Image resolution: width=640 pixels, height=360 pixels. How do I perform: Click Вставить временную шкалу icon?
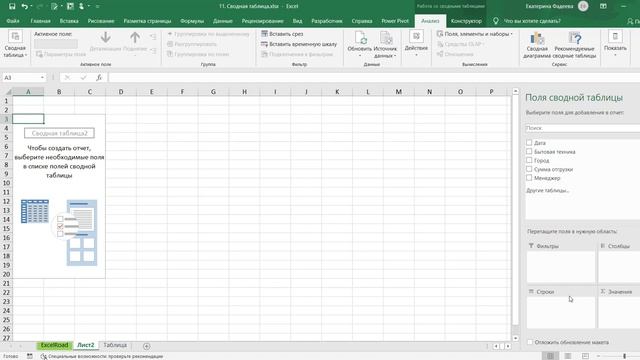pos(264,44)
